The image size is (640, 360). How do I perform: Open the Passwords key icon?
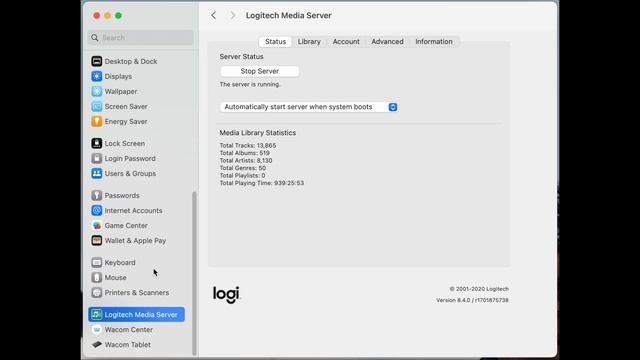click(97, 196)
